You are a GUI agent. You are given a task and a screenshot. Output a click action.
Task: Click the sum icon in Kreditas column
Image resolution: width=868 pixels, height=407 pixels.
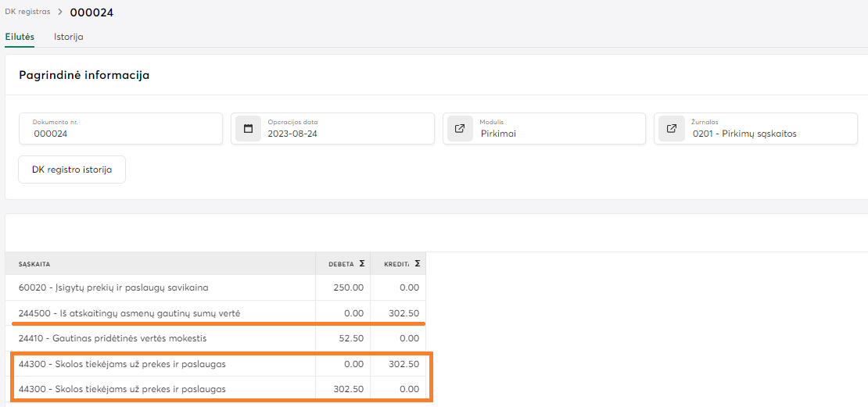click(417, 264)
